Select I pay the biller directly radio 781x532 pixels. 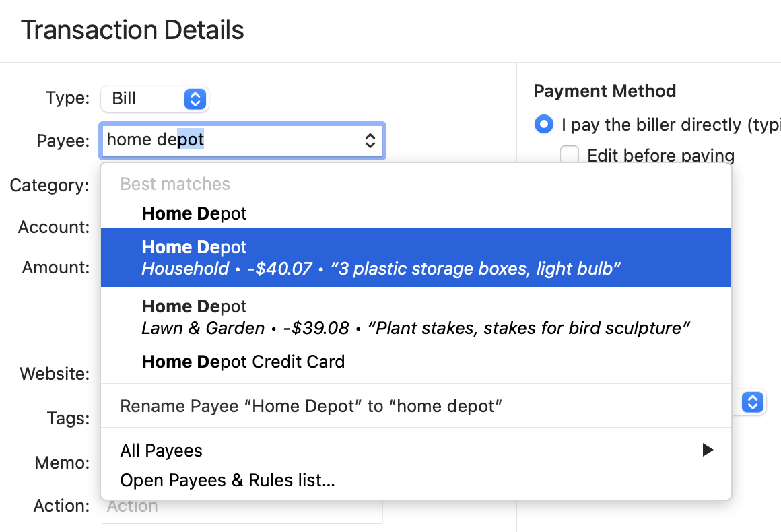tap(543, 125)
